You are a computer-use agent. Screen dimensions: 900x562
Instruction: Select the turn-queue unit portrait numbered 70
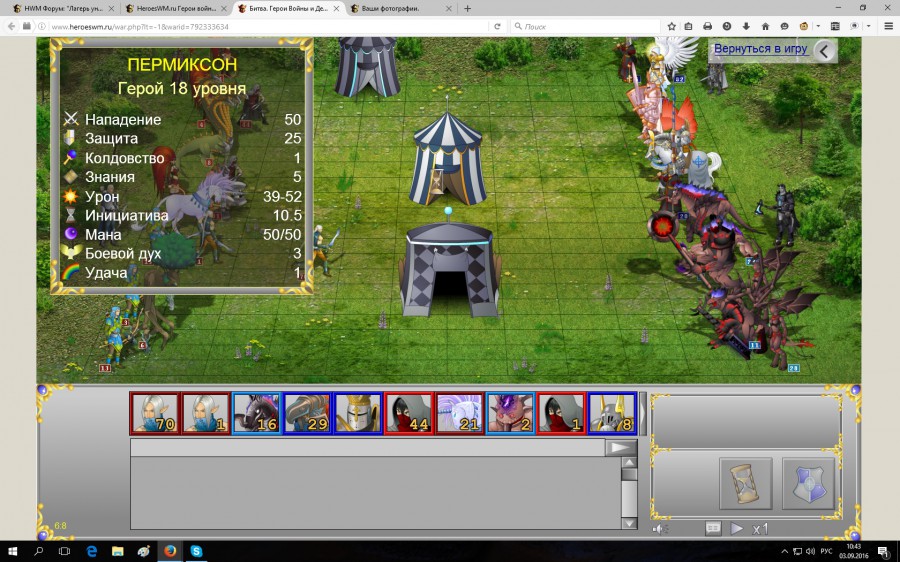[x=155, y=413]
